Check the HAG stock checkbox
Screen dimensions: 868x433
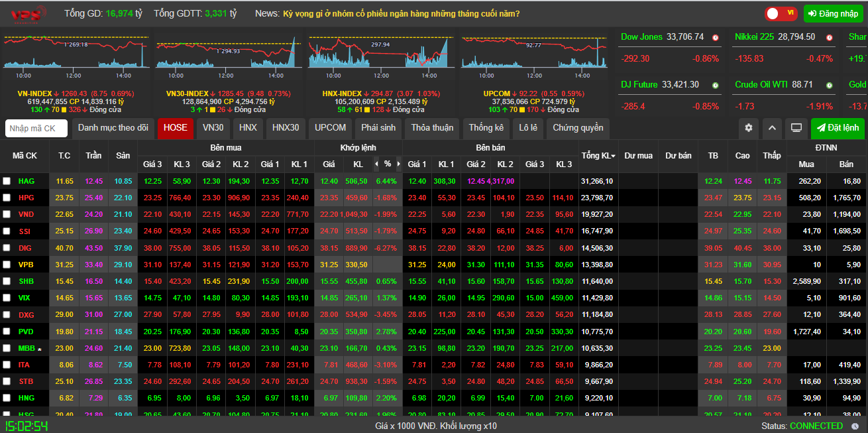[x=7, y=181]
